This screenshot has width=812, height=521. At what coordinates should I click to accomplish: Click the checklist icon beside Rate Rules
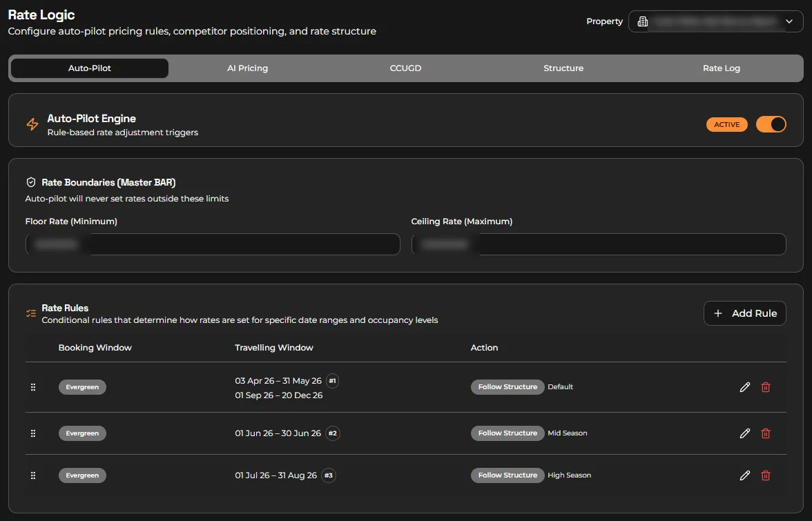coord(31,313)
